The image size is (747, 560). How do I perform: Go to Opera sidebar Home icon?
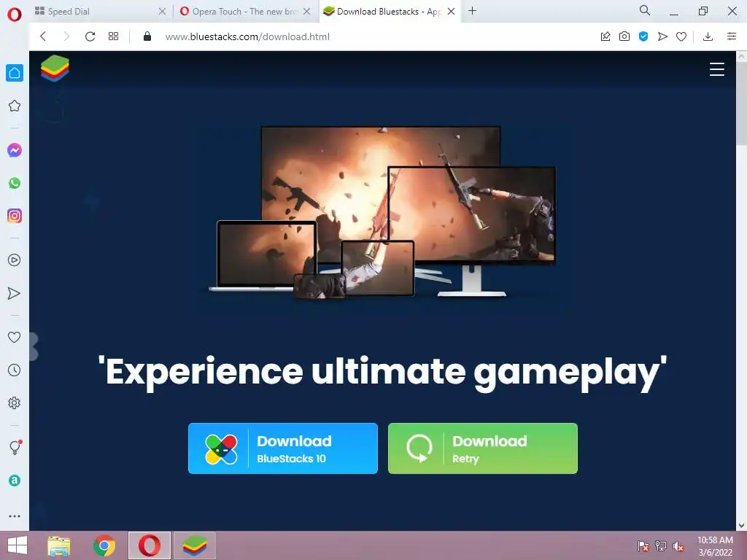pyautogui.click(x=15, y=73)
